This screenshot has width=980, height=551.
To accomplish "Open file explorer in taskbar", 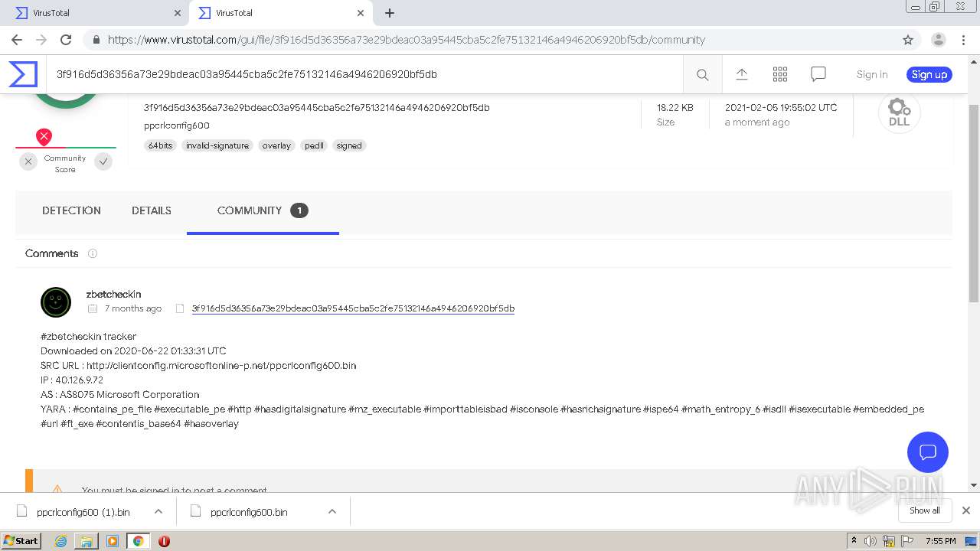I will tap(87, 541).
